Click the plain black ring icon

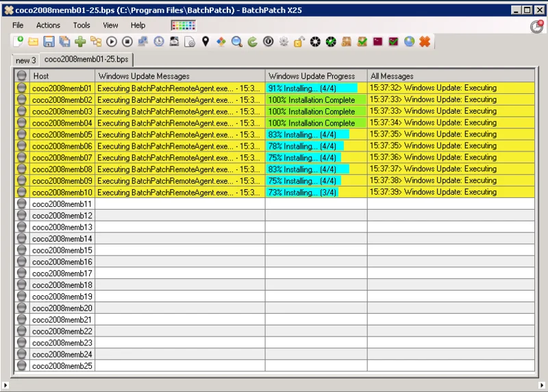[315, 42]
